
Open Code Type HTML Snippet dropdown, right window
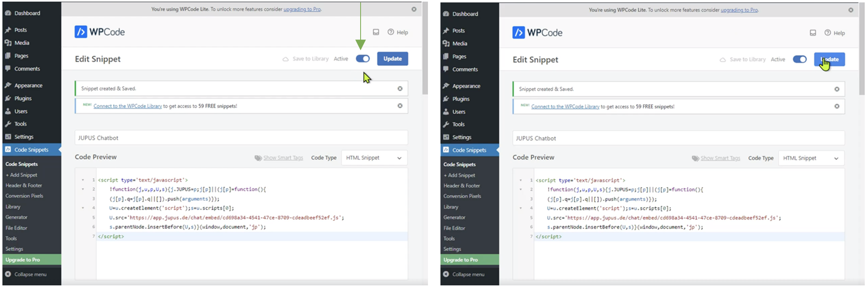click(812, 158)
